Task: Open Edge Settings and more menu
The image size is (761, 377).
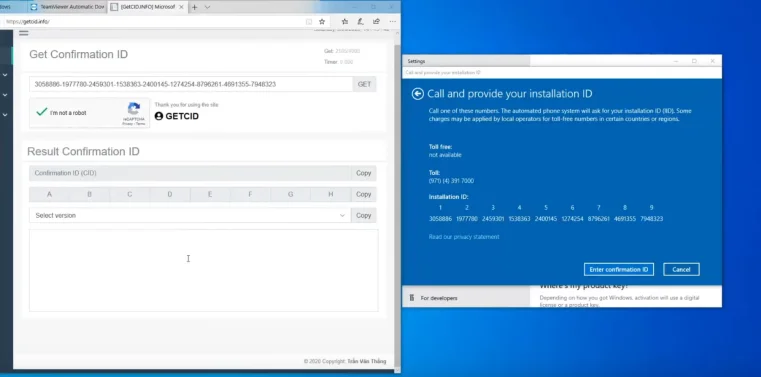Action: click(x=392, y=22)
